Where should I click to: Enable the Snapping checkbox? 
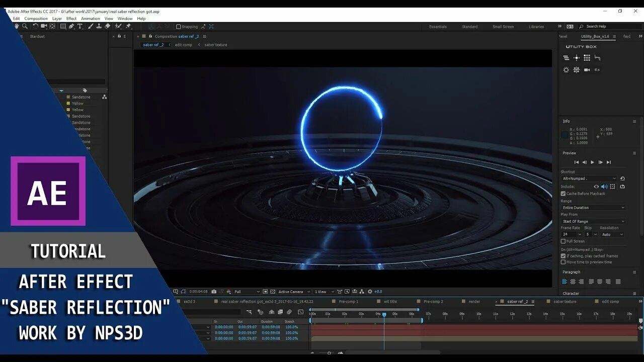[178, 27]
